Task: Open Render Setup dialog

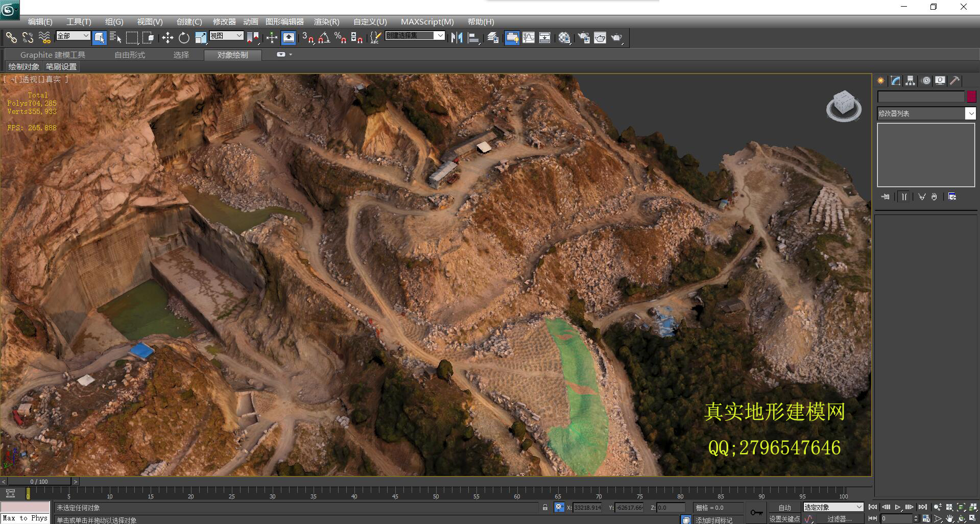Action: pos(584,37)
